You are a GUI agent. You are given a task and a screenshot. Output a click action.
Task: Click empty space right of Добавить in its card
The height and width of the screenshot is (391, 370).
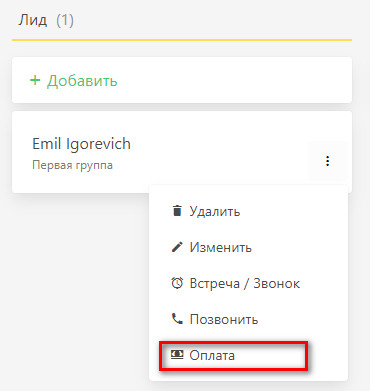pyautogui.click(x=233, y=80)
